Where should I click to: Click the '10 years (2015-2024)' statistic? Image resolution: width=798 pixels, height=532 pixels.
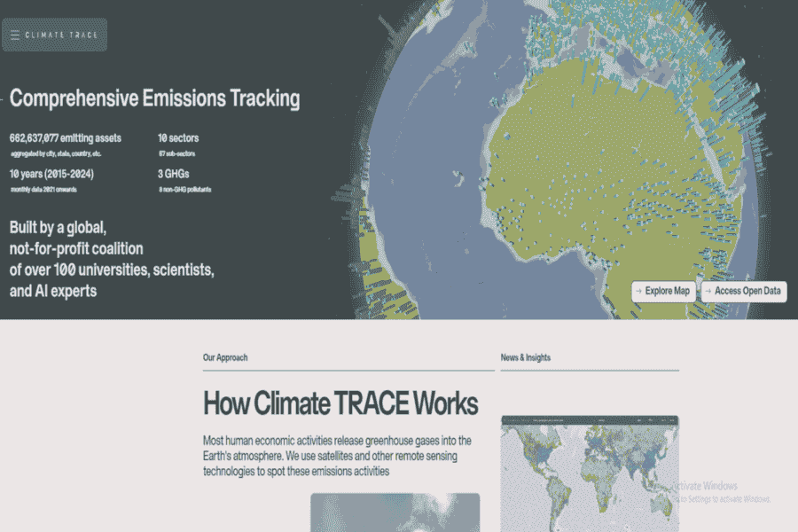click(51, 174)
